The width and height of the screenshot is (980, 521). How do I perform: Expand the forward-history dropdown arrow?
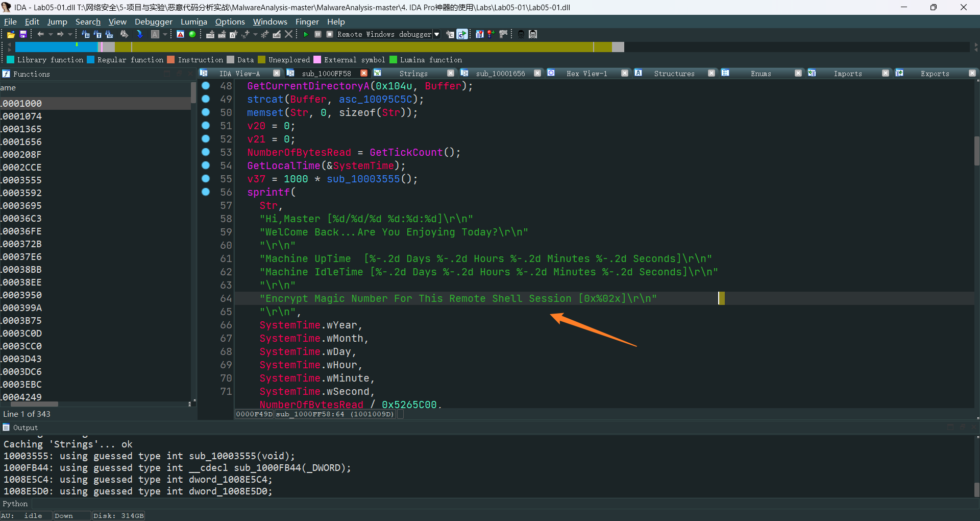click(x=70, y=34)
